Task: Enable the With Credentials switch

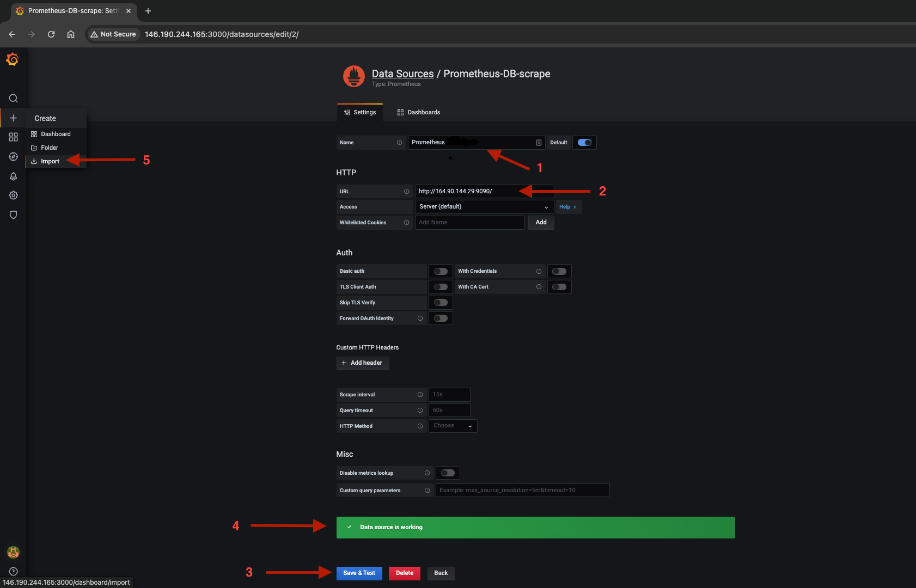Action: point(559,271)
